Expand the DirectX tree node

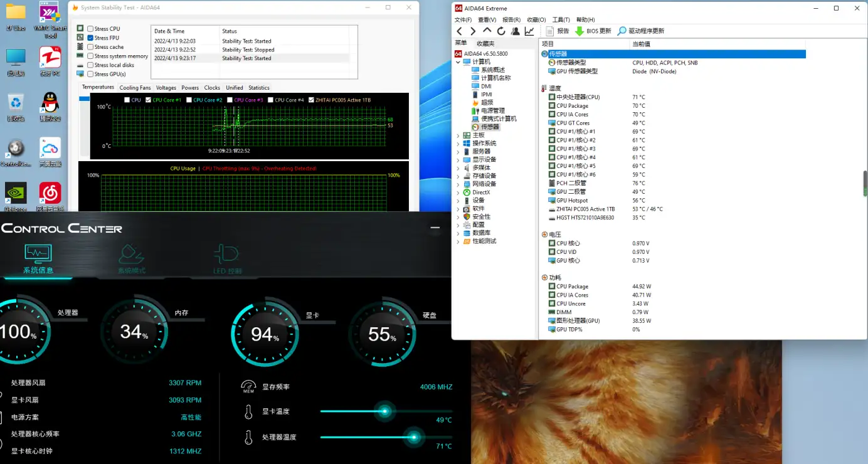(458, 192)
